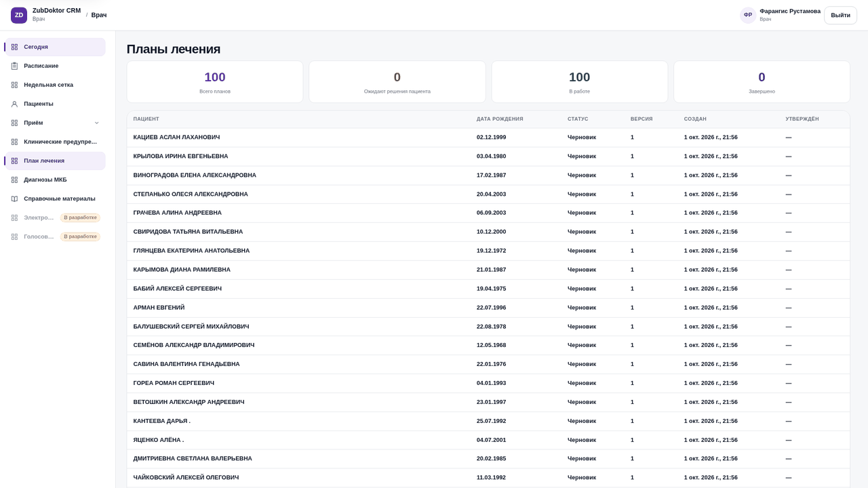Click the Диагнозы МКБ icon
This screenshot has height=488, width=868.
pyautogui.click(x=14, y=180)
